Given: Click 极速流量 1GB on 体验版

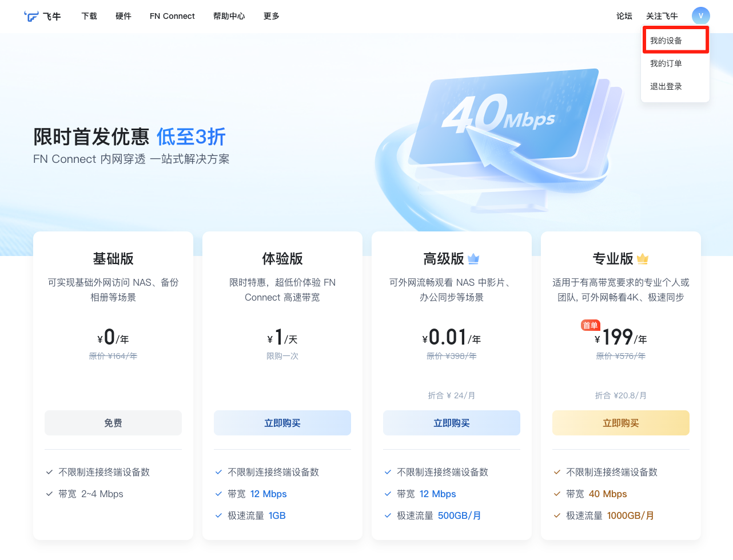Looking at the screenshot, I should click(257, 515).
